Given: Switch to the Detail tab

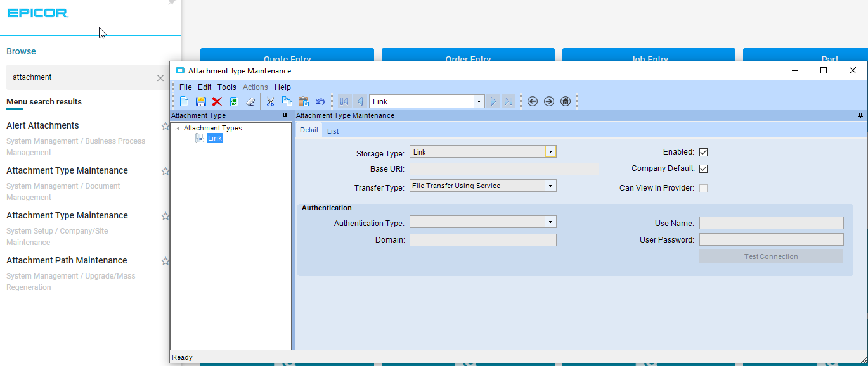Looking at the screenshot, I should tap(309, 130).
